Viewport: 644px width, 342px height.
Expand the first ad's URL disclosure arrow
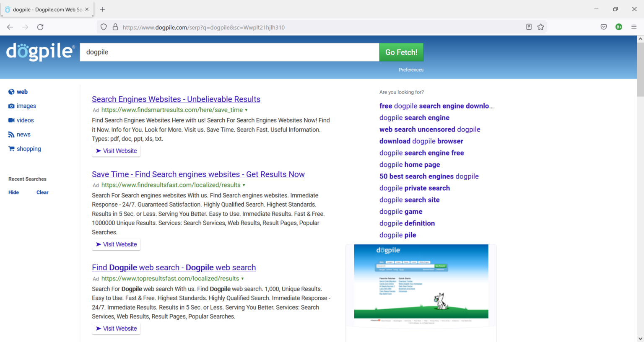point(246,110)
